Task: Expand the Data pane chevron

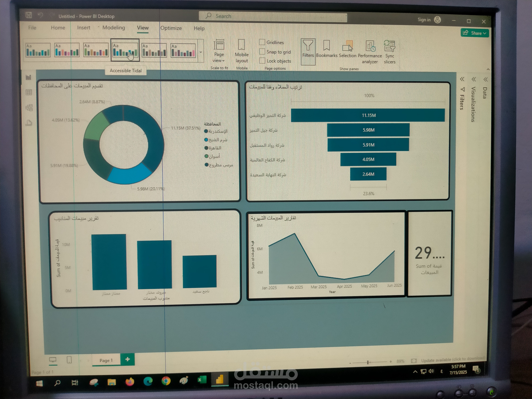Action: click(485, 79)
